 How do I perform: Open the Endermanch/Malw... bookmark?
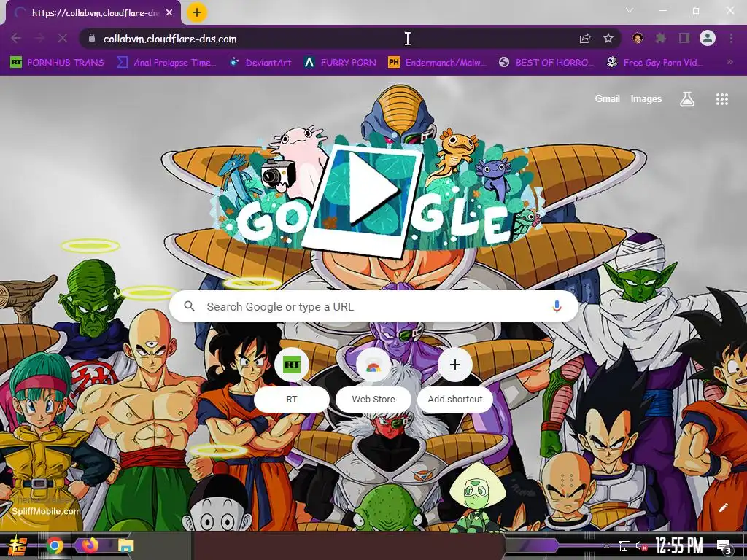pos(438,63)
